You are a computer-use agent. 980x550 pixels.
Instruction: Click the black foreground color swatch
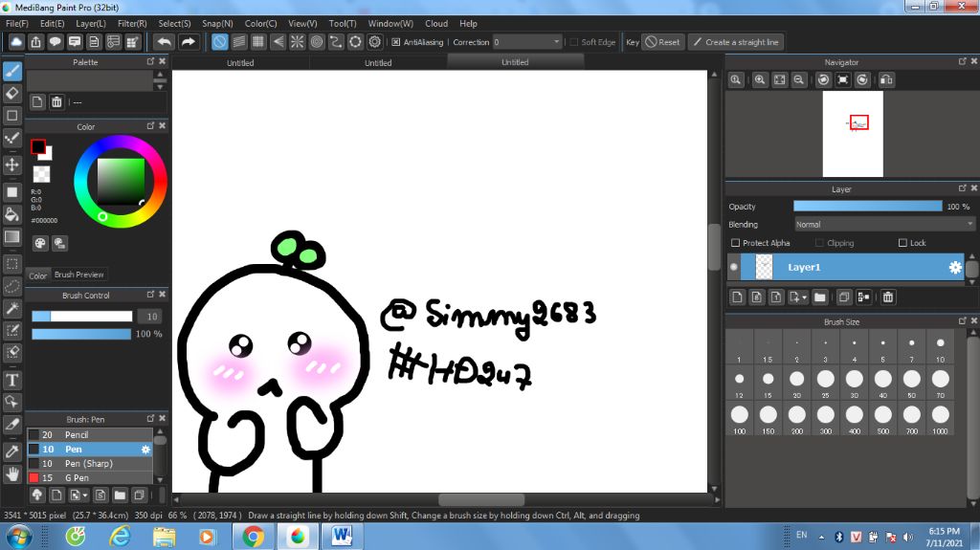tap(38, 146)
